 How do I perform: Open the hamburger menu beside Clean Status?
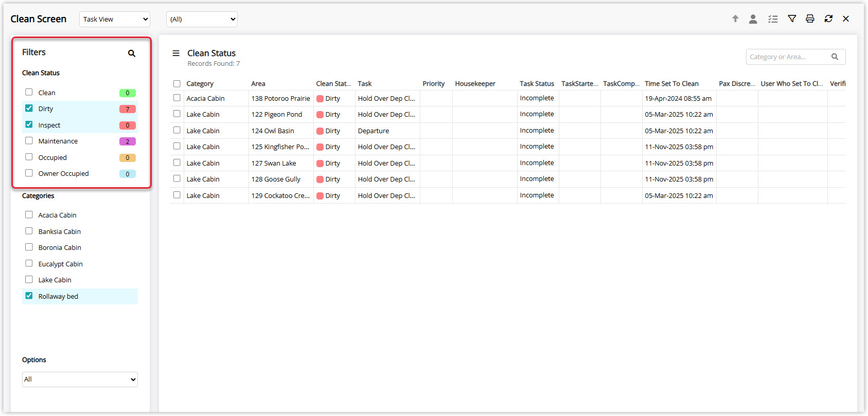click(176, 53)
